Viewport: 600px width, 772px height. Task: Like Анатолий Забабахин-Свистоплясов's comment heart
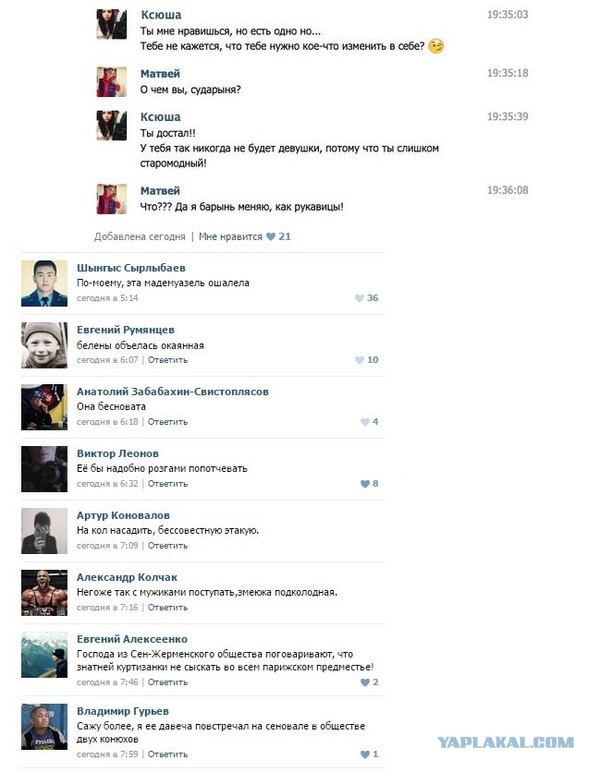(365, 422)
